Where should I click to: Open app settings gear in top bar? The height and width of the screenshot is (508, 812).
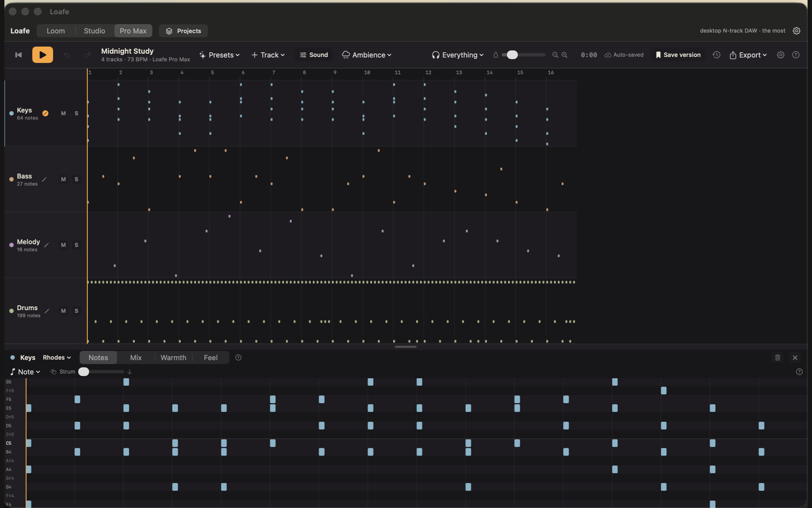click(x=796, y=30)
